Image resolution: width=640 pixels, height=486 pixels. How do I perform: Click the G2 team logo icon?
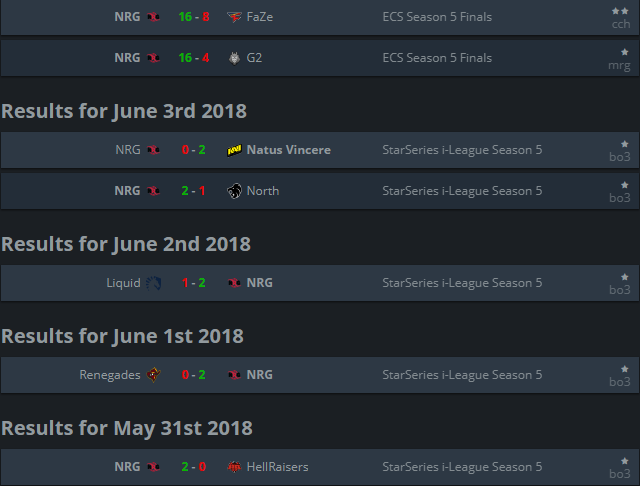(x=234, y=58)
